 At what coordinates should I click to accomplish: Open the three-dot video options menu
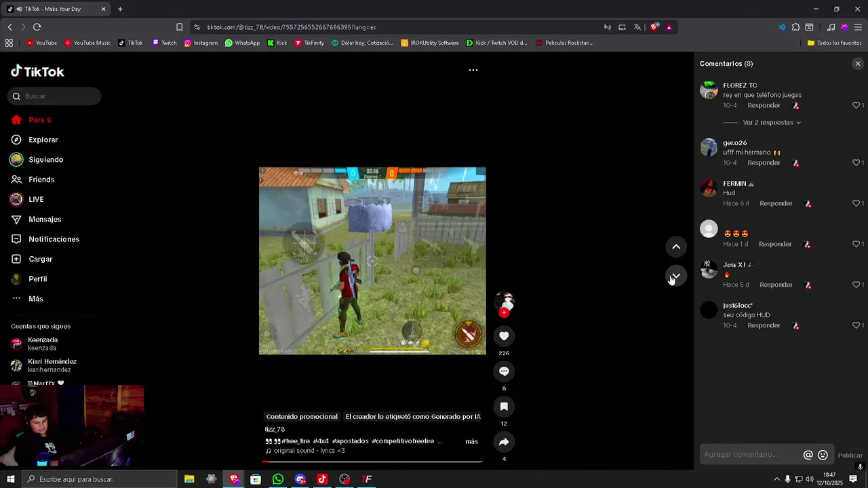[x=473, y=70]
